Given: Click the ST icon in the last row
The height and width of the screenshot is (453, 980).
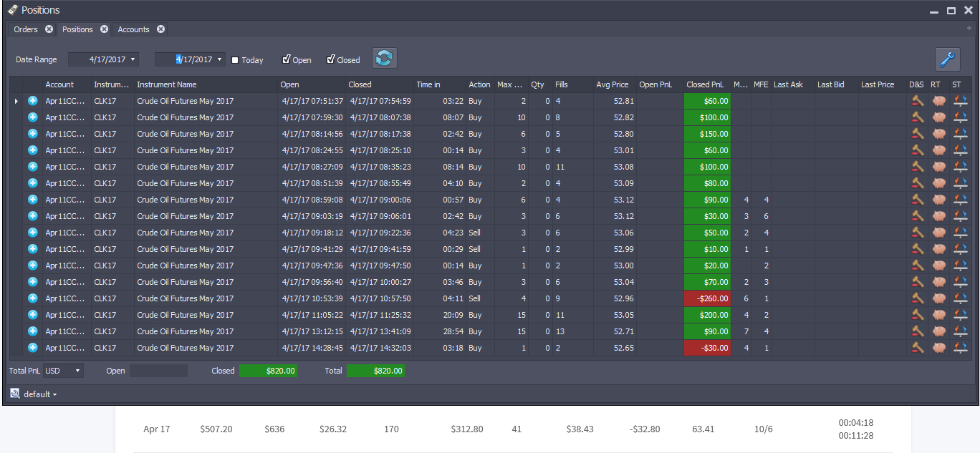Looking at the screenshot, I should click(961, 348).
